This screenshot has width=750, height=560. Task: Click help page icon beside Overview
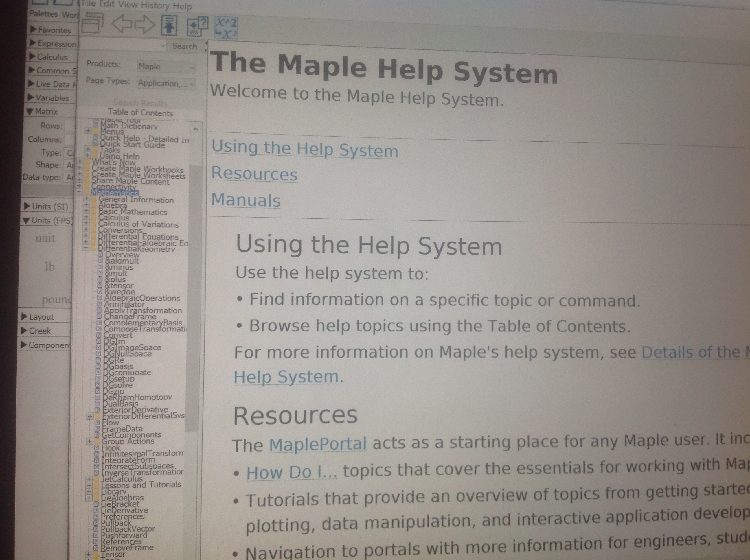[x=100, y=254]
